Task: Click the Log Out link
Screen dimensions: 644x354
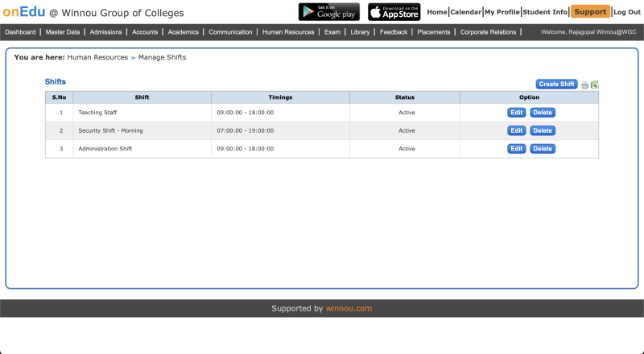Action: pos(627,12)
